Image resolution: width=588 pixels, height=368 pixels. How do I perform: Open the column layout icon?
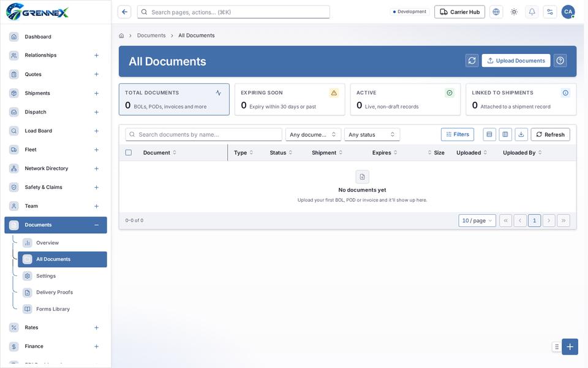coord(505,134)
